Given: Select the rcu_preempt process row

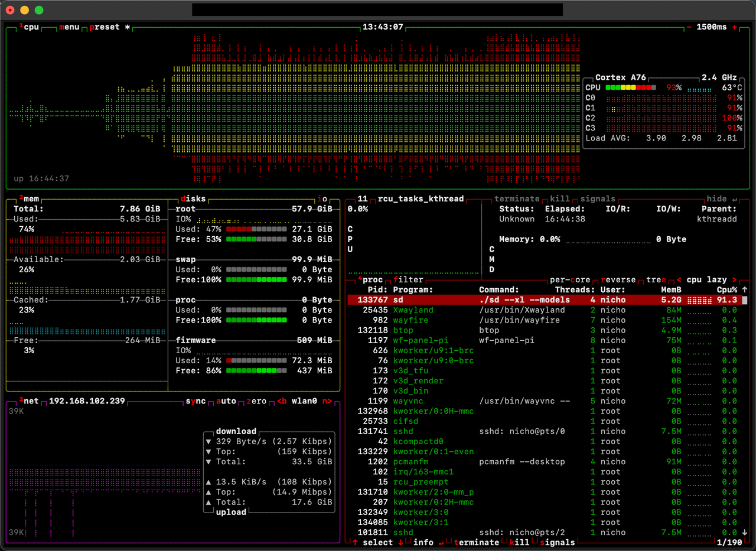Looking at the screenshot, I should pyautogui.click(x=545, y=481).
